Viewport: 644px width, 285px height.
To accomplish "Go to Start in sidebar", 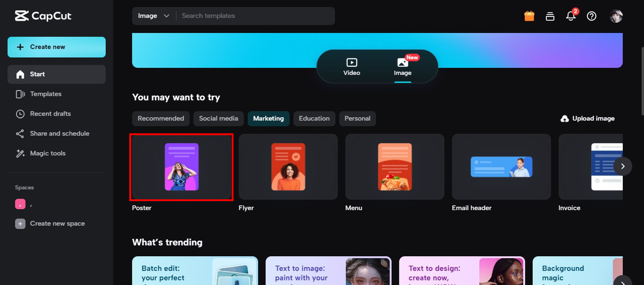I will [x=56, y=74].
